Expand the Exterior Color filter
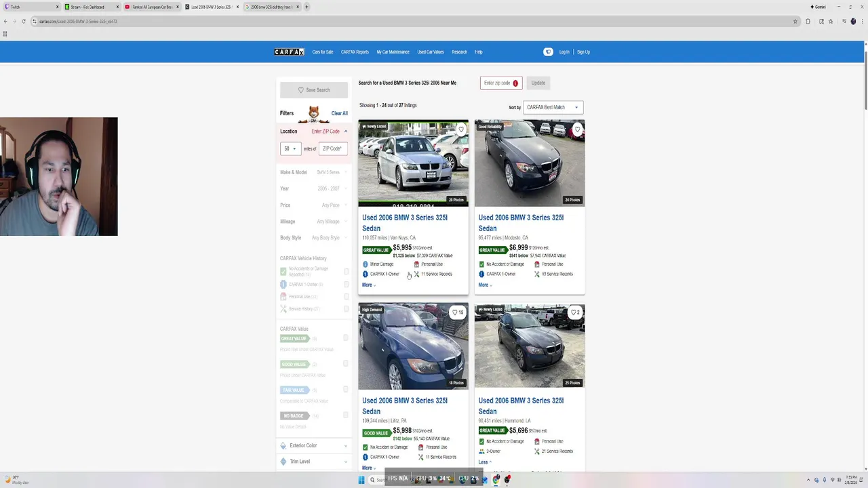This screenshot has width=868, height=488. [x=313, y=445]
